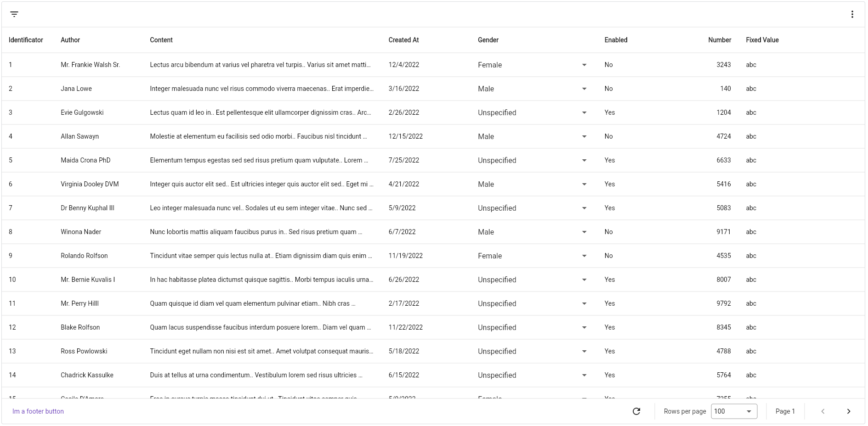Click the number cell '140'

[x=726, y=89]
